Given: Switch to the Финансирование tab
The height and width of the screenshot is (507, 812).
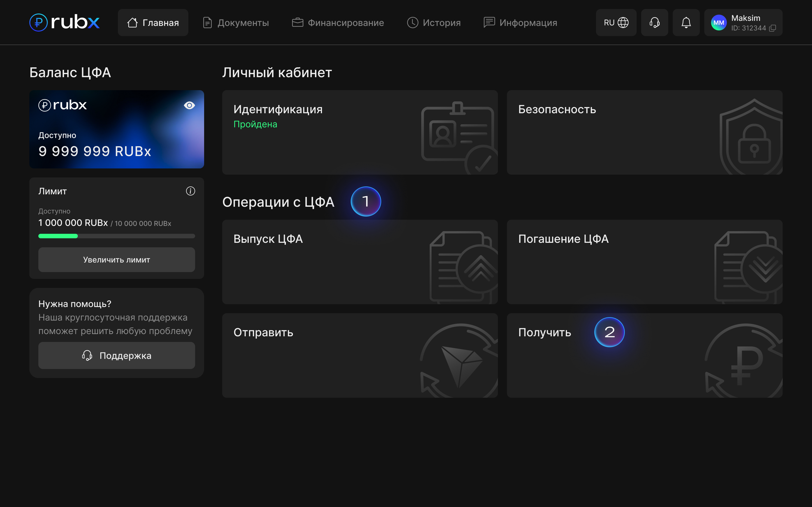Looking at the screenshot, I should pyautogui.click(x=338, y=23).
